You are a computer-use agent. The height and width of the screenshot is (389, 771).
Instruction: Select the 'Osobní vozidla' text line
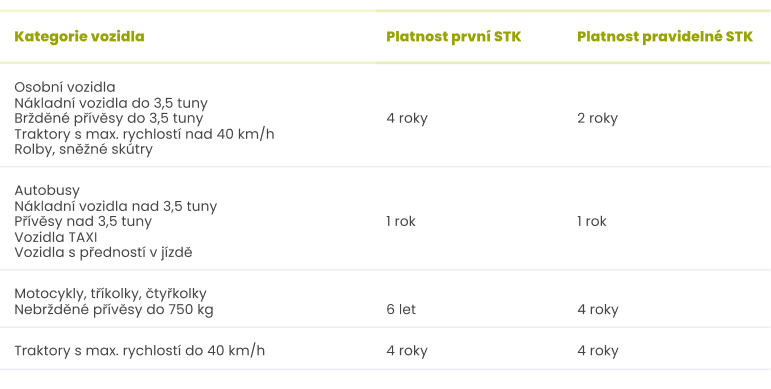[x=65, y=87]
